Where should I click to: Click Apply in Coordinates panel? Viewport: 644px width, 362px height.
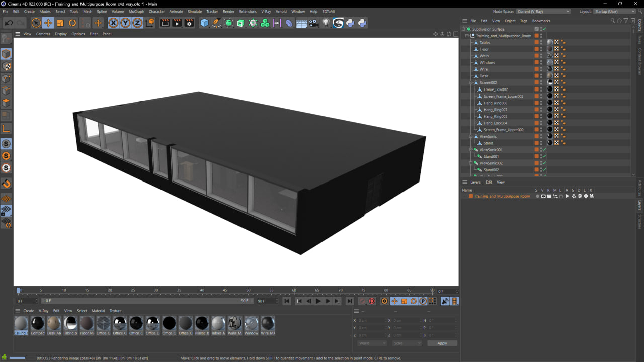pos(442,343)
